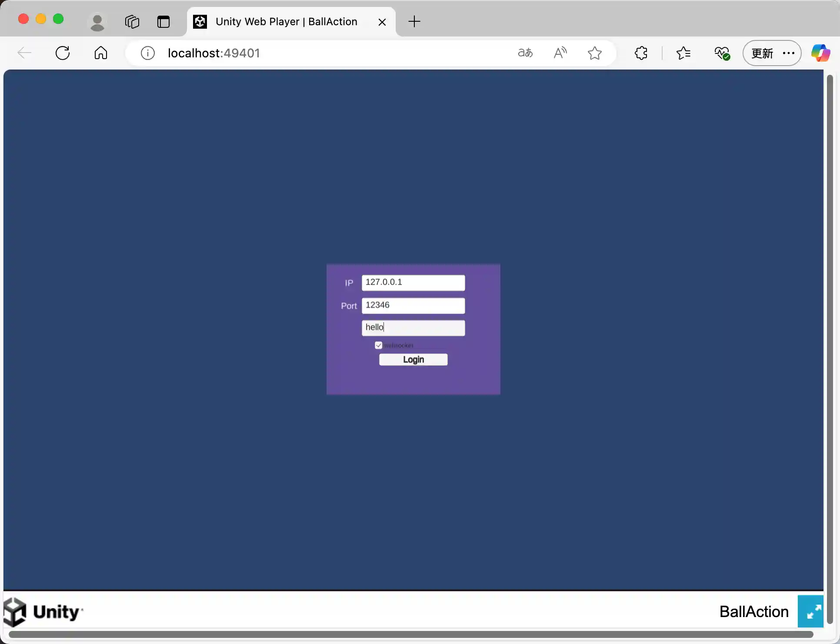Uncheck the websocket checkbox
Viewport: 840px width, 644px height.
[378, 345]
